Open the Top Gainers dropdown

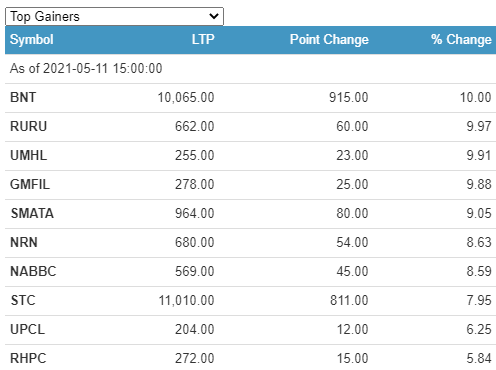tap(114, 16)
